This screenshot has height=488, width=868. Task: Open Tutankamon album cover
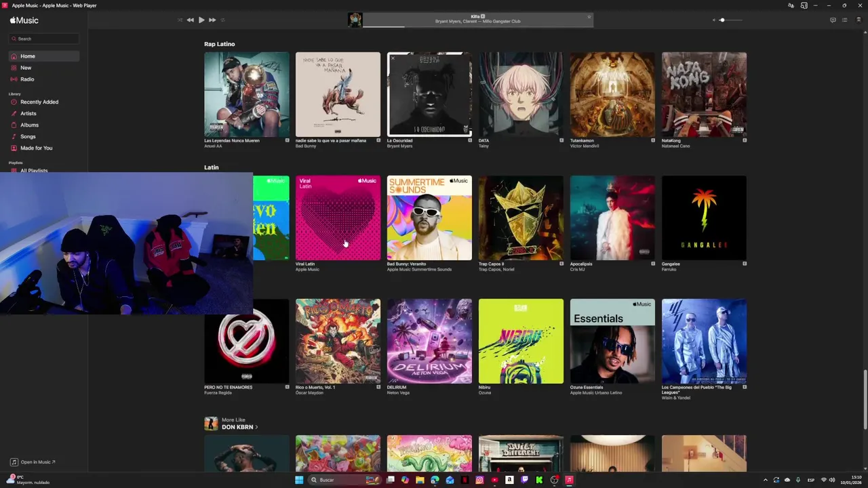(x=612, y=94)
